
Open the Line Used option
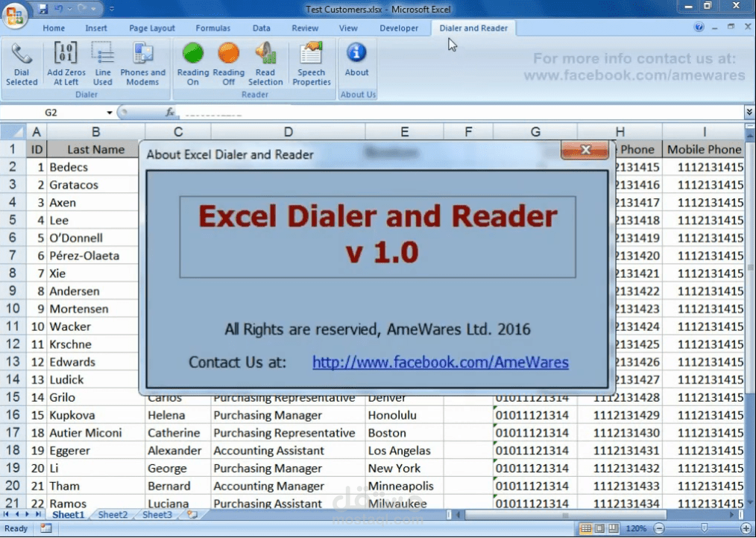click(x=103, y=65)
